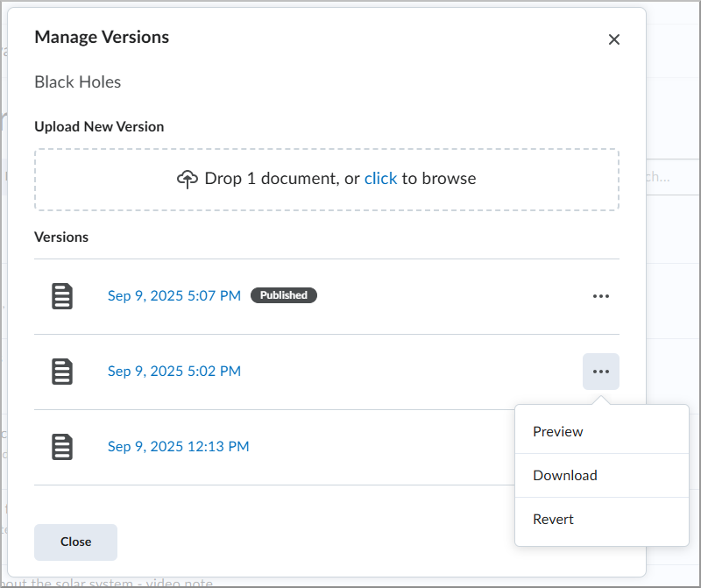Viewport: 701px width, 588px height.
Task: Click the Black Holes document title
Action: click(78, 82)
